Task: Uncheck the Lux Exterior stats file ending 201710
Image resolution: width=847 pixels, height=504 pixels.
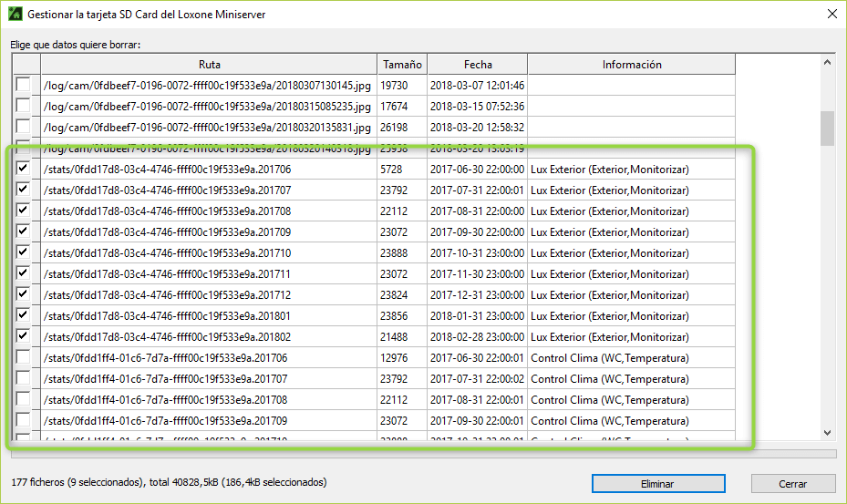Action: 24,253
